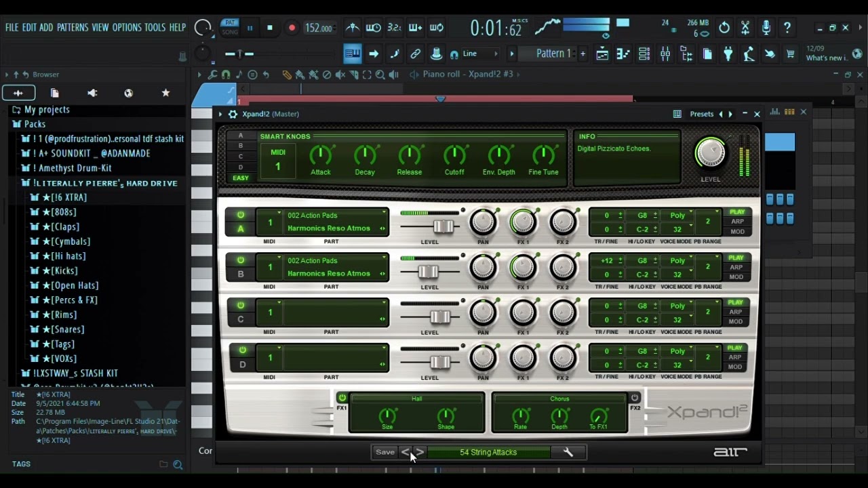
Task: Open part B patch dropdown 002 Action Pads
Action: tap(336, 261)
